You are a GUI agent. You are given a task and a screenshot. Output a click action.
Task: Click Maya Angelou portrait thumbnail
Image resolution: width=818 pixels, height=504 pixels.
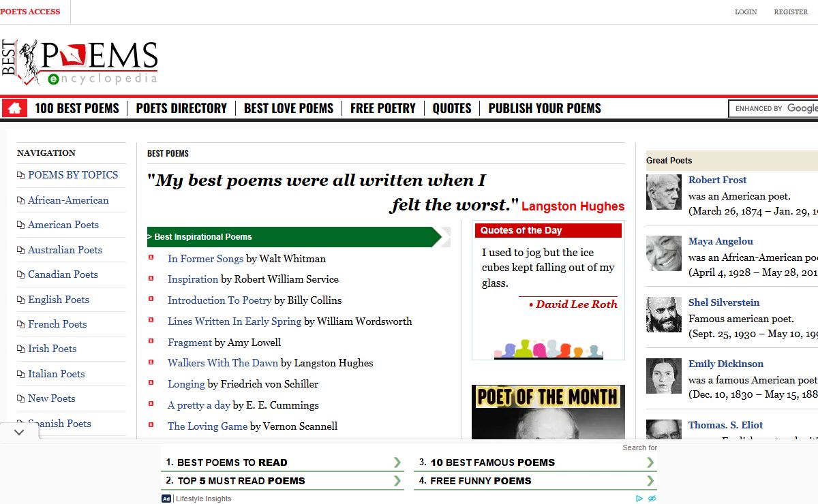pos(663,253)
